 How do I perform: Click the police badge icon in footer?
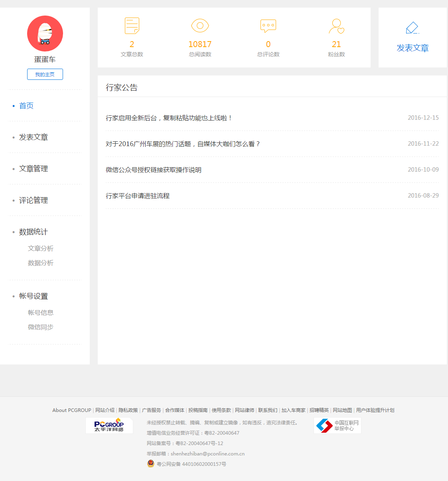(151, 463)
